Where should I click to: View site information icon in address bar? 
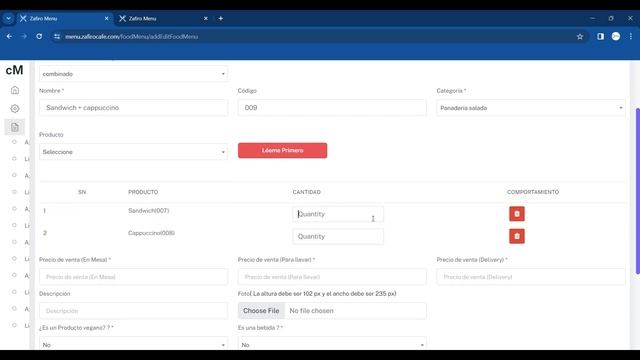57,36
